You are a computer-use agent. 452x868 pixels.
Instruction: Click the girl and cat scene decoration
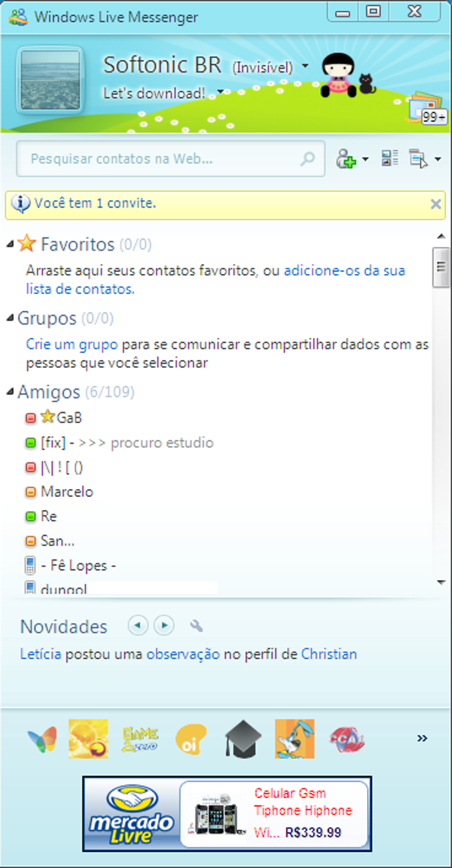pyautogui.click(x=348, y=76)
